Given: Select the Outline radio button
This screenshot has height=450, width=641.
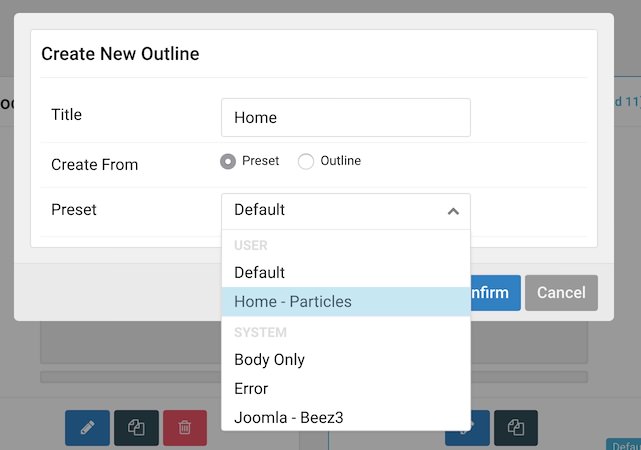Looking at the screenshot, I should pyautogui.click(x=306, y=161).
